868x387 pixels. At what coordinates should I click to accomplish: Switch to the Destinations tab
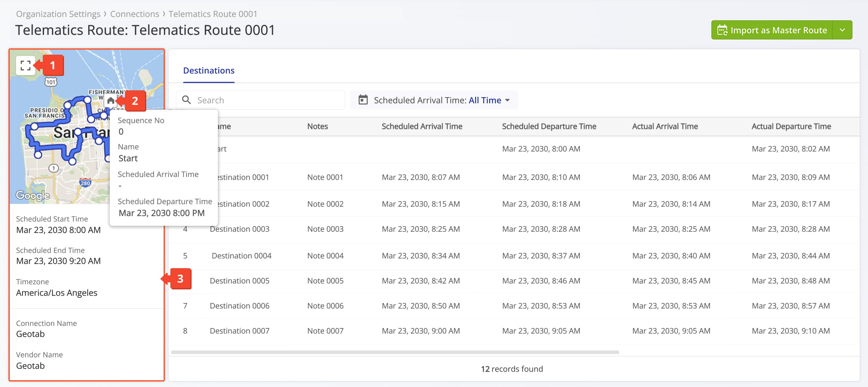point(209,70)
